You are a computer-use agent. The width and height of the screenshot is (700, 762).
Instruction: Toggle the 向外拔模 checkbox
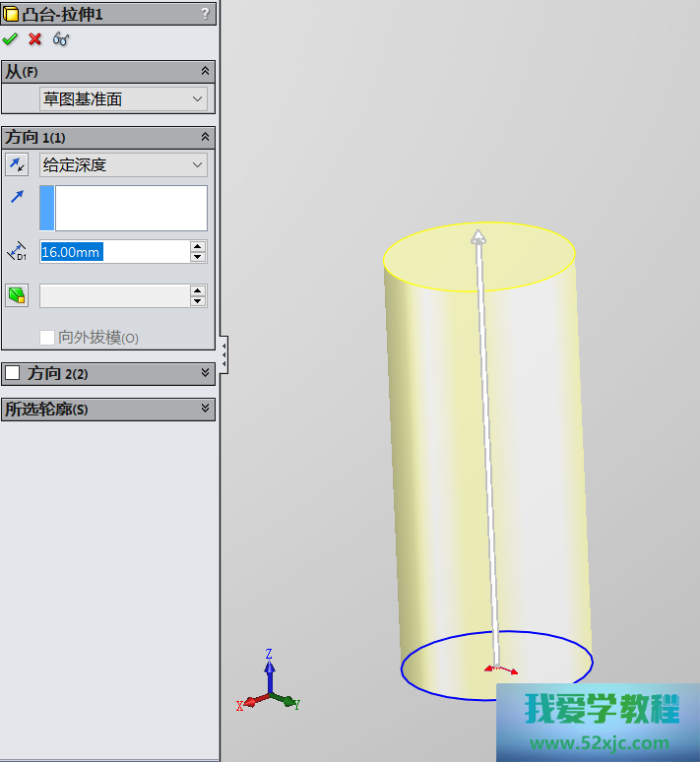[47, 338]
